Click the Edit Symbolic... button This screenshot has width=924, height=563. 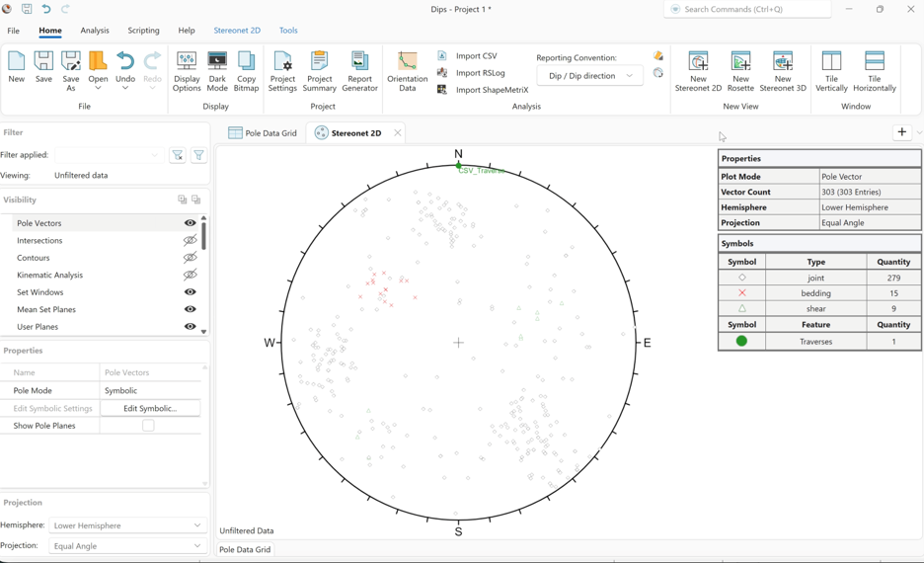coord(150,408)
